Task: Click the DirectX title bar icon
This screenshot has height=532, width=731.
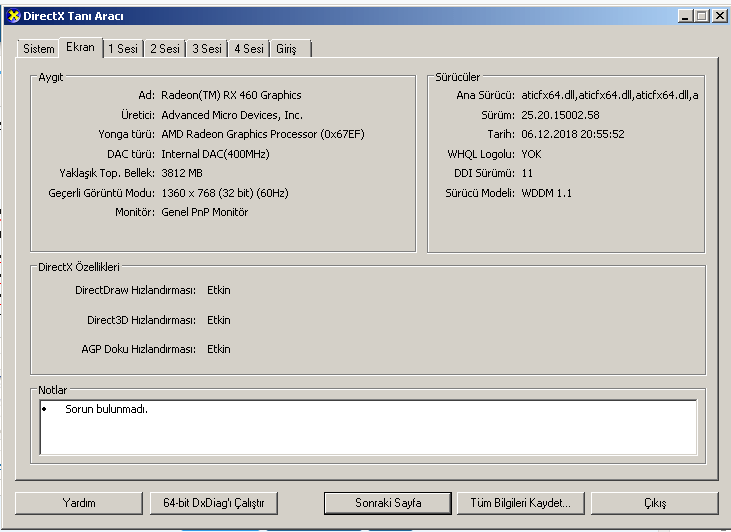Action: coord(14,16)
